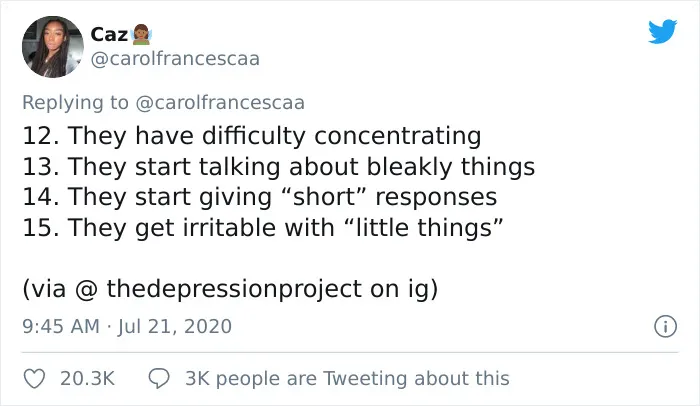Open 3K people are Tweeting about this
The image size is (700, 406).
pos(347,379)
